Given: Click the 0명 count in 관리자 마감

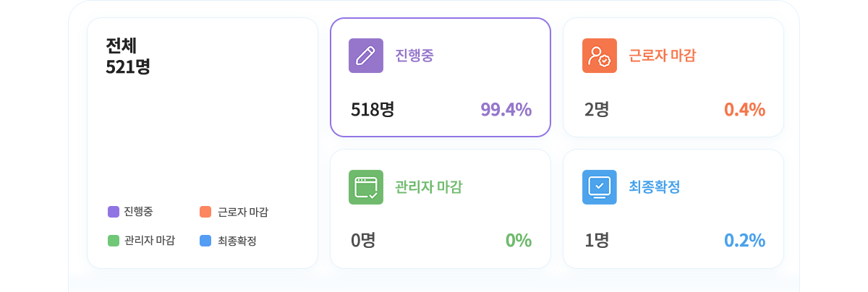Looking at the screenshot, I should [363, 241].
